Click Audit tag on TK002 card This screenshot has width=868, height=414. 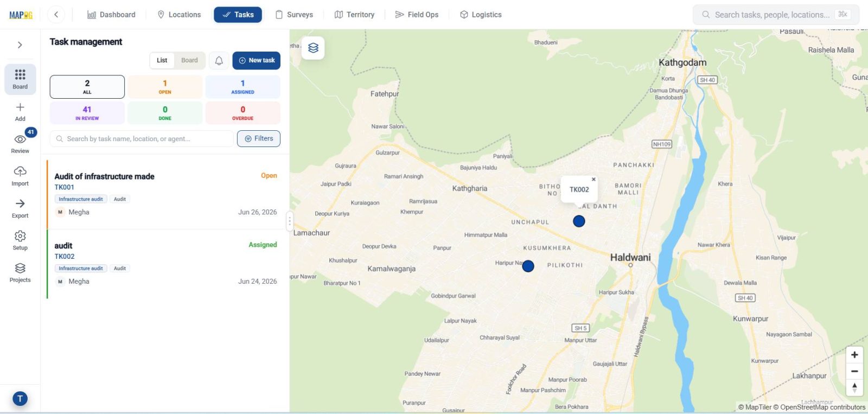(120, 269)
